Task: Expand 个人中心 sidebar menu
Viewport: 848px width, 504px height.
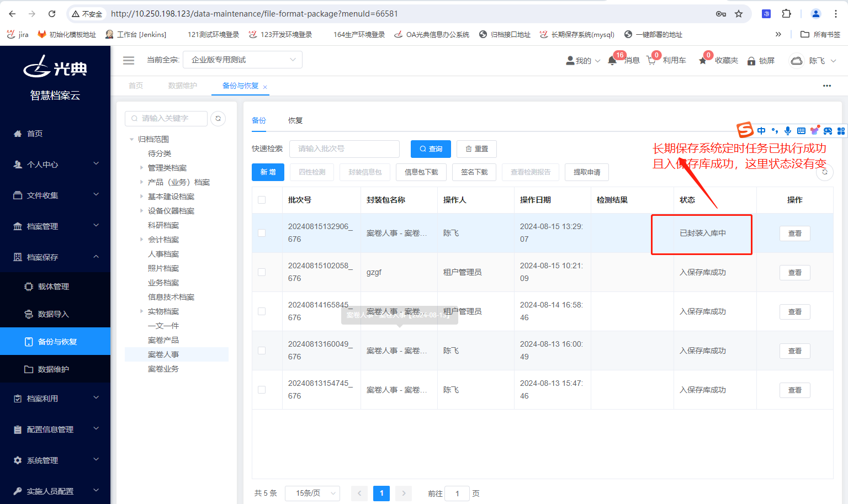Action: click(x=55, y=165)
